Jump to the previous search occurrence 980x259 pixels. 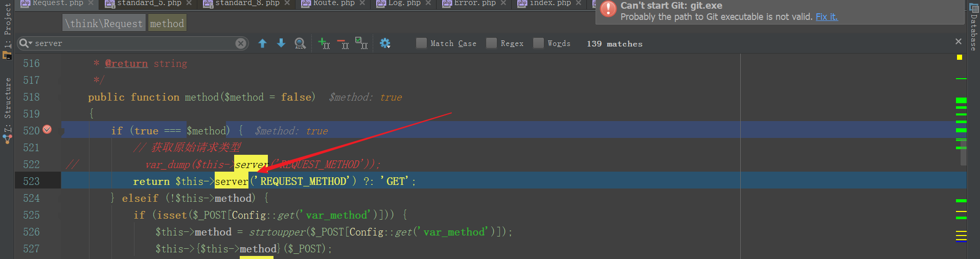(262, 43)
